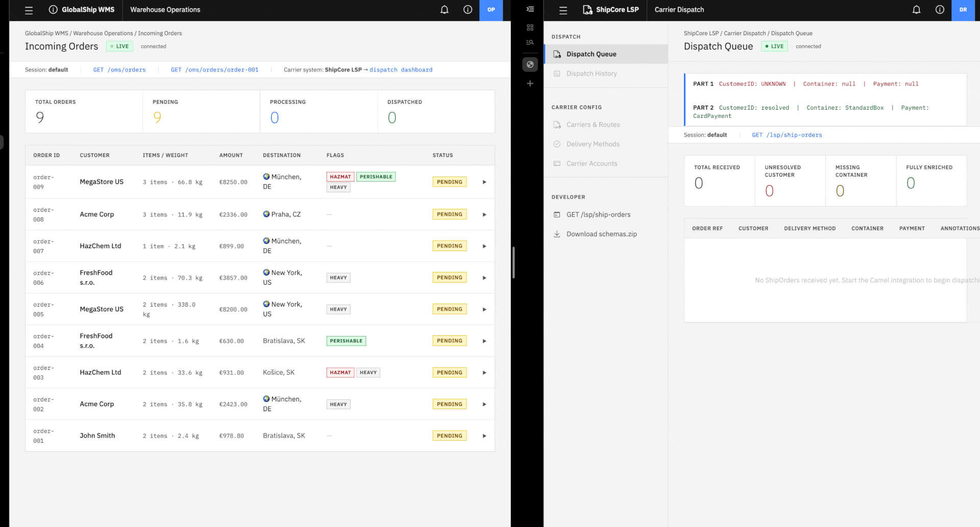
Task: Expand order-001 John Smith row
Action: (x=484, y=436)
